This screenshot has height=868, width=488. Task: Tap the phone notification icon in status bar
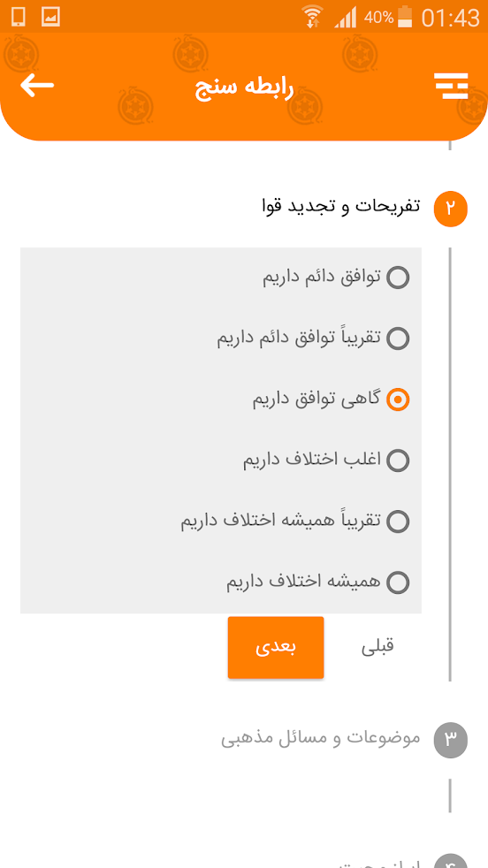click(x=19, y=17)
